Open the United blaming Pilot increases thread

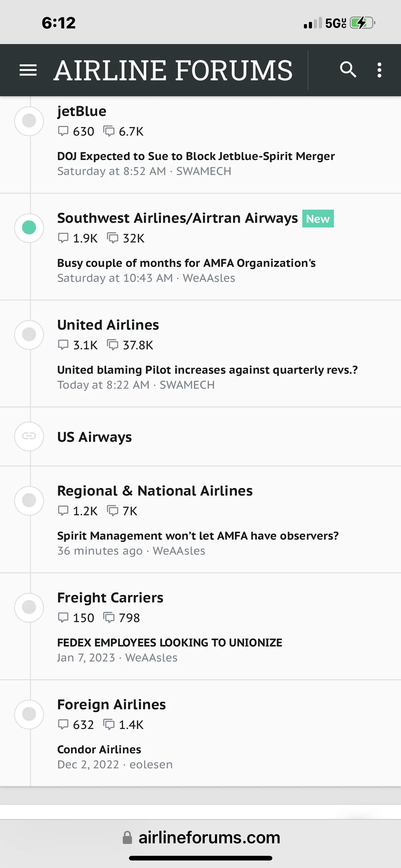coord(207,370)
